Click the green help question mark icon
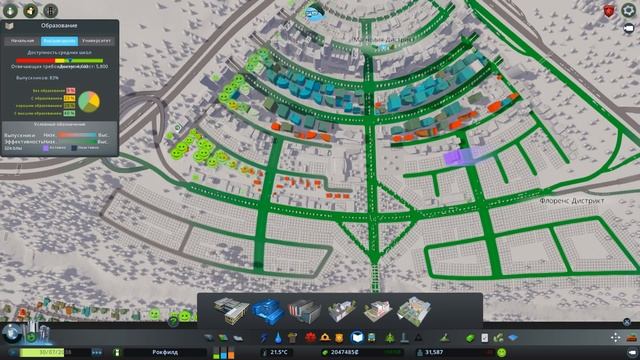Image resolution: width=640 pixels, height=360 pixels. (173, 321)
